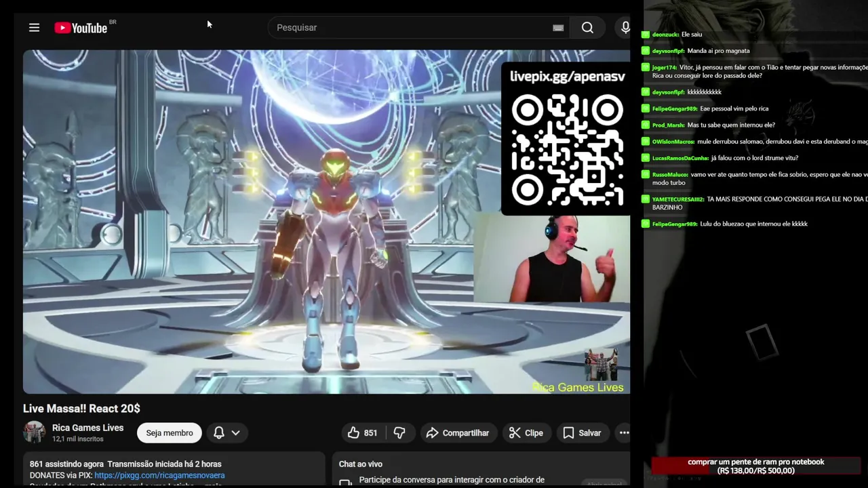
Task: Click the 12,1 mil inscritos subscriber count
Action: coord(78,439)
